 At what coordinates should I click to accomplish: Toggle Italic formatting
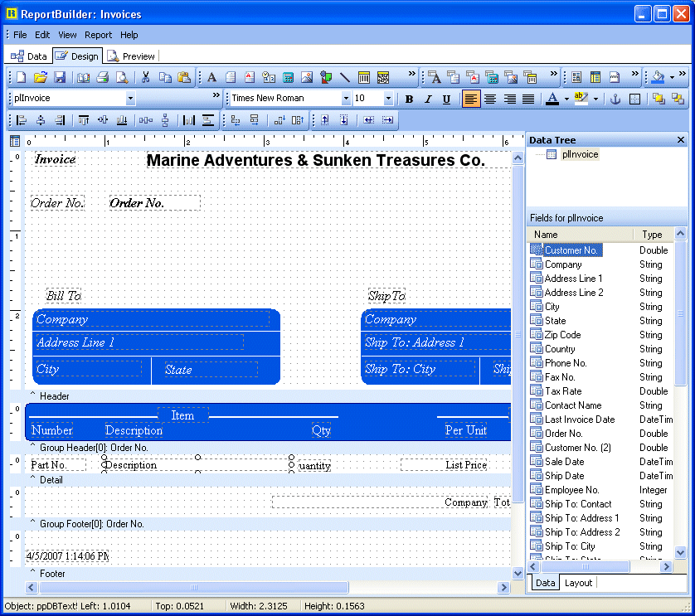click(x=428, y=99)
